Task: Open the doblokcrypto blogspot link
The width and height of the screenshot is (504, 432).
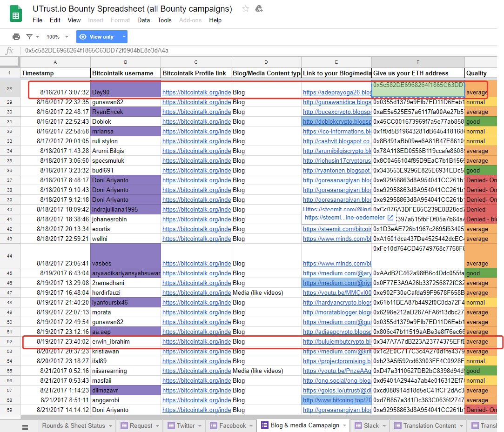Action: click(x=337, y=122)
